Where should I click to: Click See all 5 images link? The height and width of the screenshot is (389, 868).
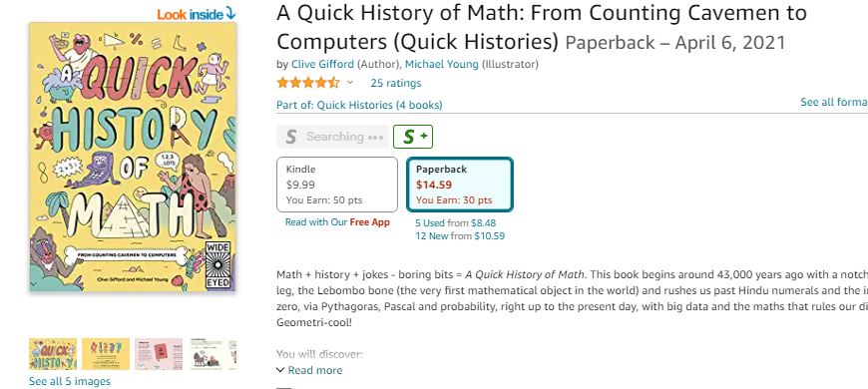click(x=70, y=381)
